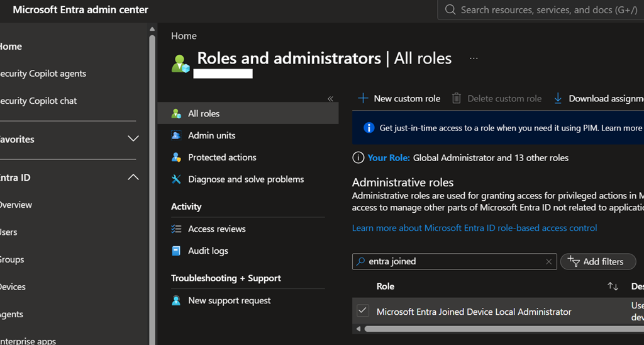
Task: Click the Role column header
Action: pos(386,286)
